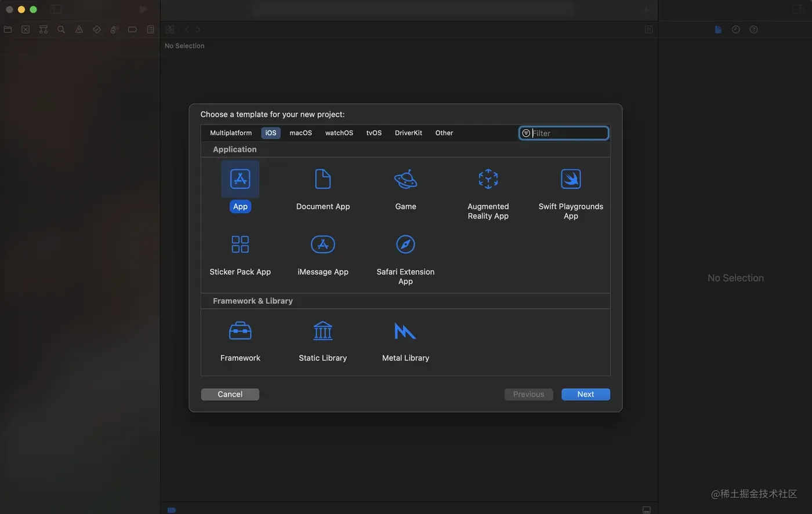This screenshot has height=514, width=812.
Task: Toggle the debug area at bottom right
Action: pos(647,510)
